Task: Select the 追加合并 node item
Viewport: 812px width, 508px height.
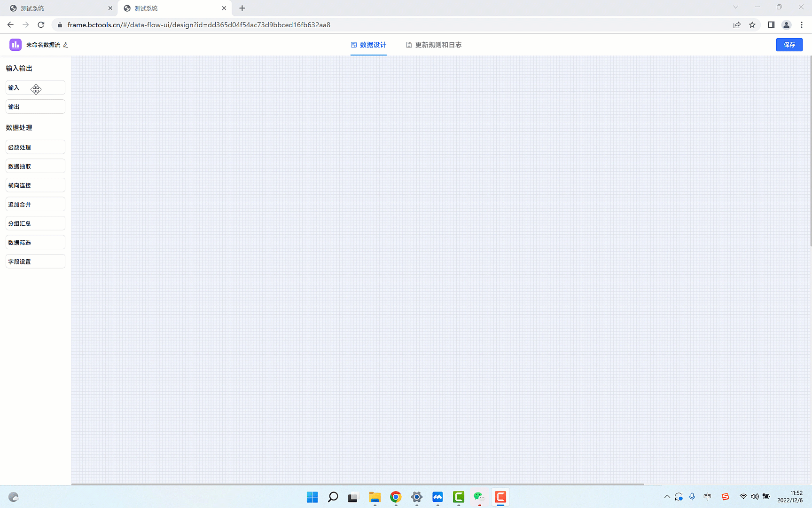Action: click(x=35, y=204)
